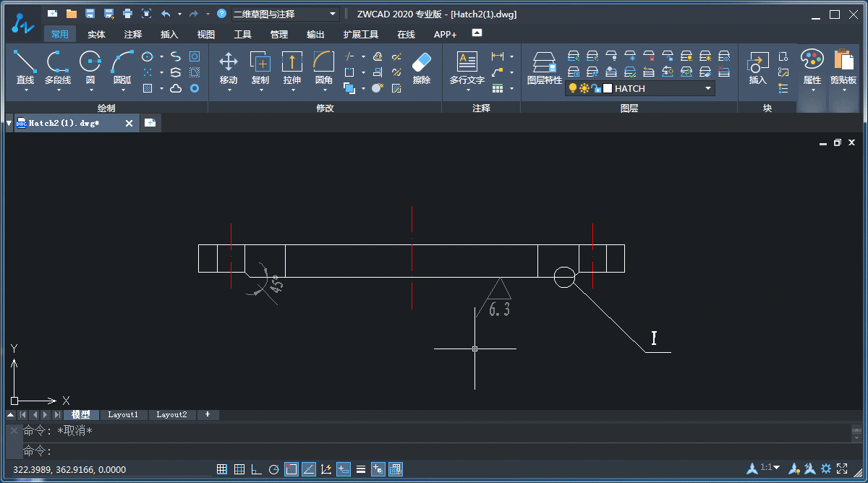Toggle polar tracking in status bar
868x483 pixels.
point(273,469)
